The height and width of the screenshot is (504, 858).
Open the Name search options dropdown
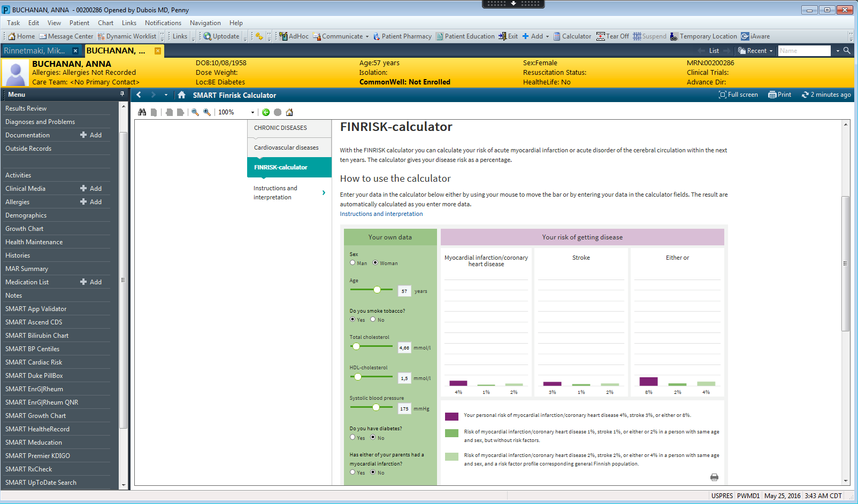[x=837, y=51]
